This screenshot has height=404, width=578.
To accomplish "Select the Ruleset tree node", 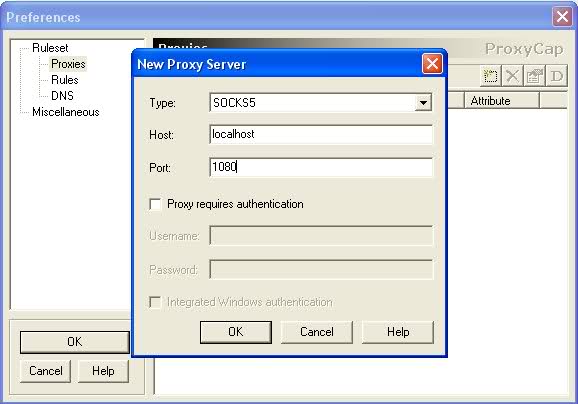I will point(50,48).
